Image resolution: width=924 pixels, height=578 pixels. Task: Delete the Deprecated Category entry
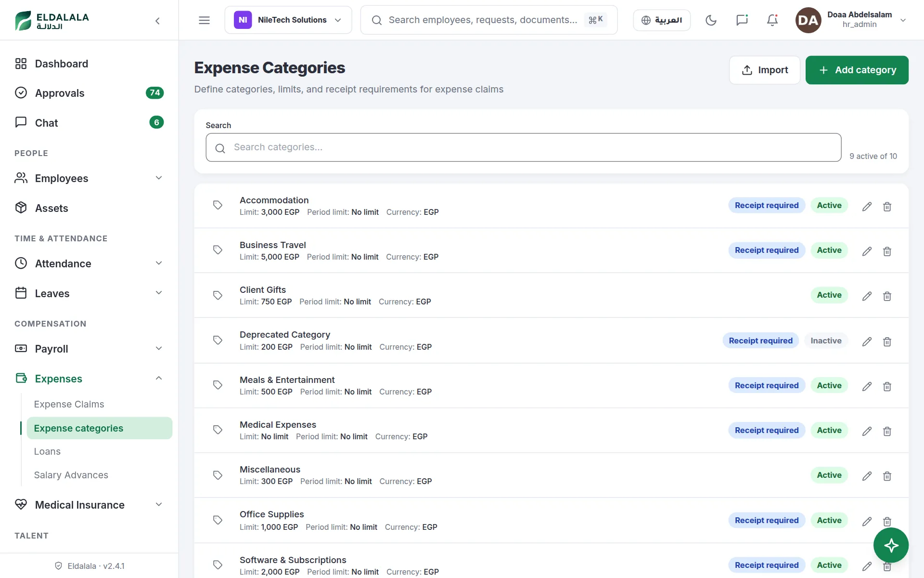[887, 342]
